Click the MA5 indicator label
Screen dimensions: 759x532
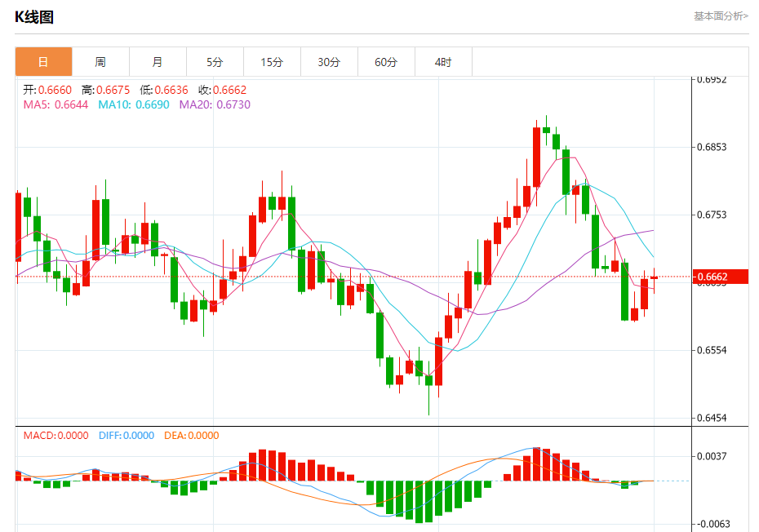click(55, 104)
